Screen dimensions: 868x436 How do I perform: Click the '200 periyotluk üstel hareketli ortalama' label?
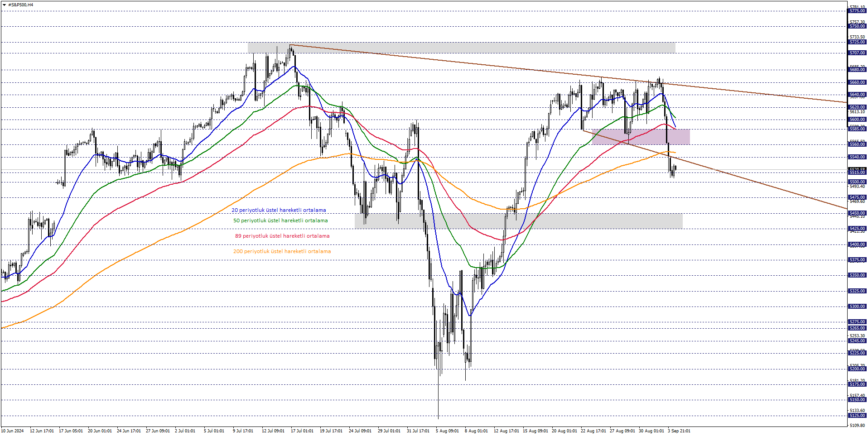coord(282,251)
